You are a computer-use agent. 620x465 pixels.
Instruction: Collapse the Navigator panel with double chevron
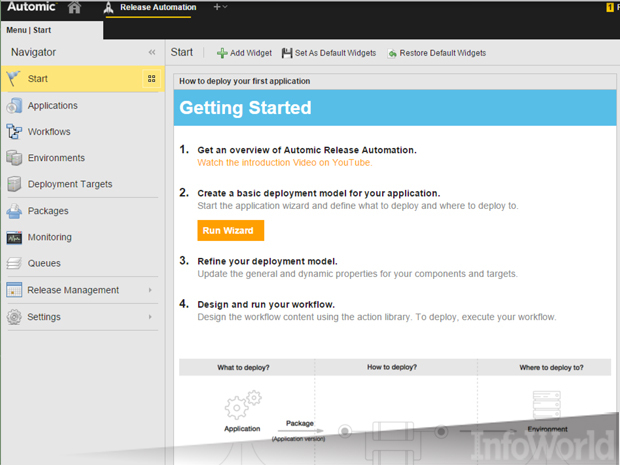pos(152,52)
